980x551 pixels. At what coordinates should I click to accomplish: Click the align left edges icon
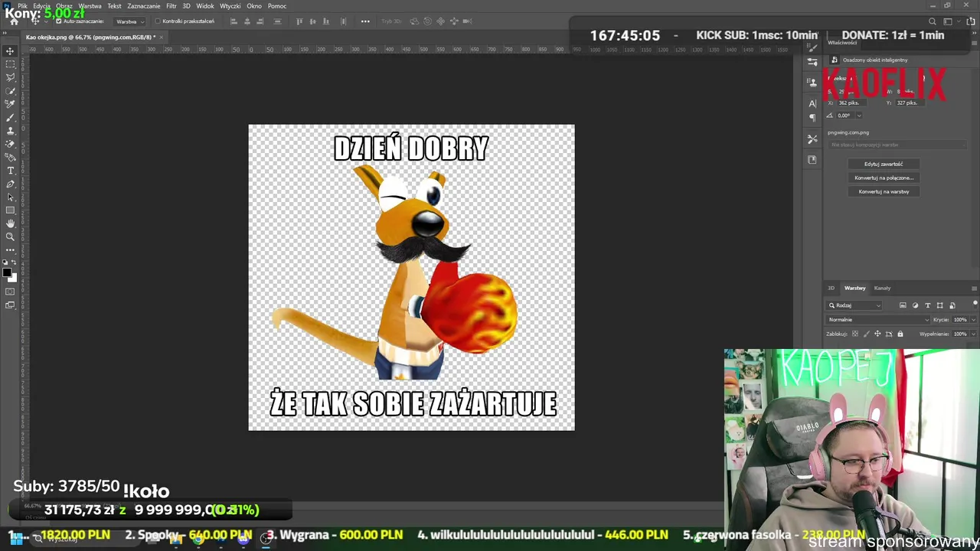(x=234, y=21)
